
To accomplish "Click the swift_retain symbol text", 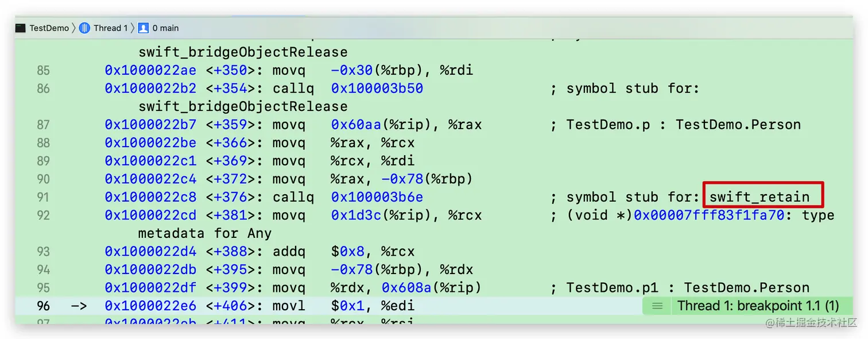I will (x=759, y=197).
